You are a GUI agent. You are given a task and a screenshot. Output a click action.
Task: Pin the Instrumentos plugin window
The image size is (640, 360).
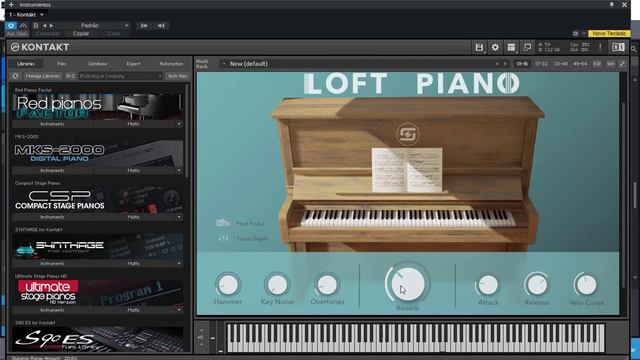pos(611,4)
